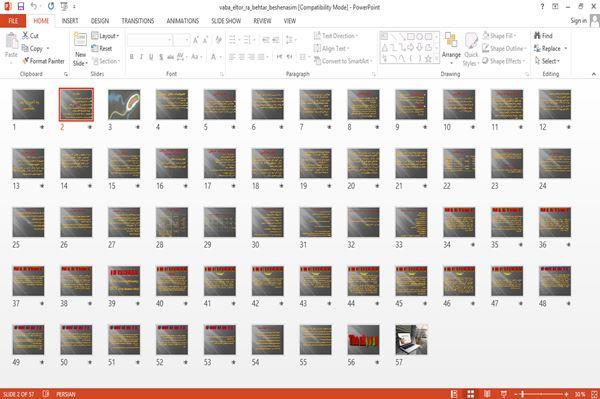The image size is (600, 399).
Task: Click the New Slide button icon
Action: (80, 40)
